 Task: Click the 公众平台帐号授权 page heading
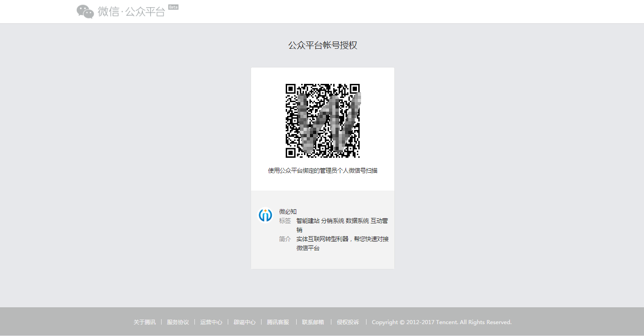pyautogui.click(x=322, y=45)
